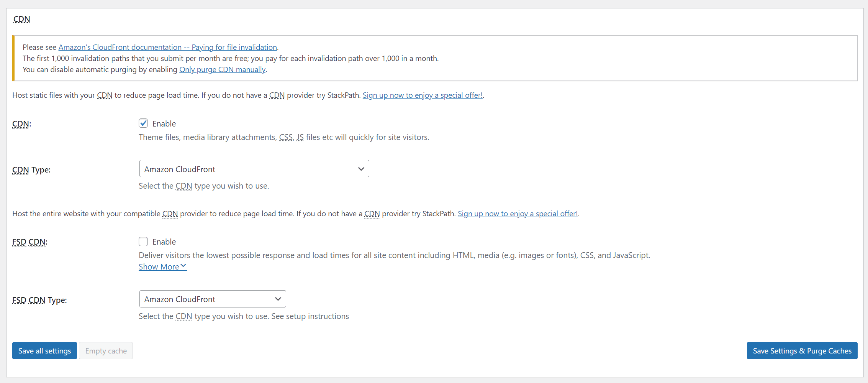Viewport: 868px width, 383px height.
Task: Click the 'FSD CDN Type:' field label
Action: [x=39, y=300]
